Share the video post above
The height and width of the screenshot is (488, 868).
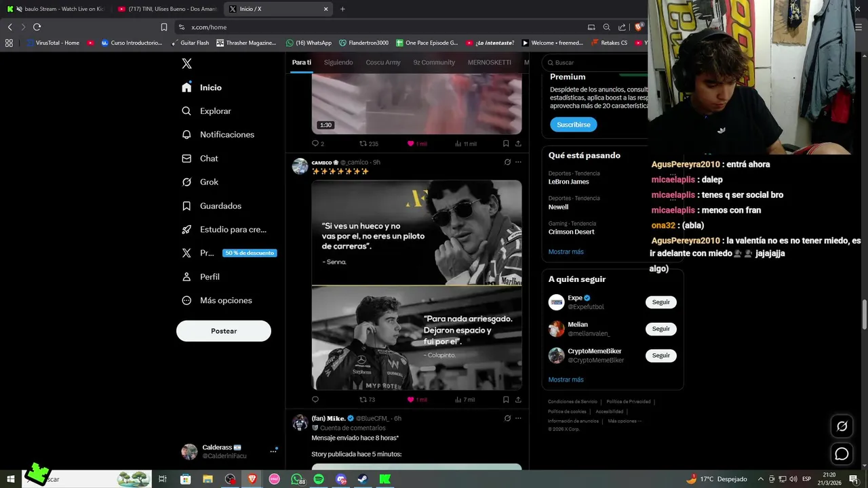coord(518,144)
